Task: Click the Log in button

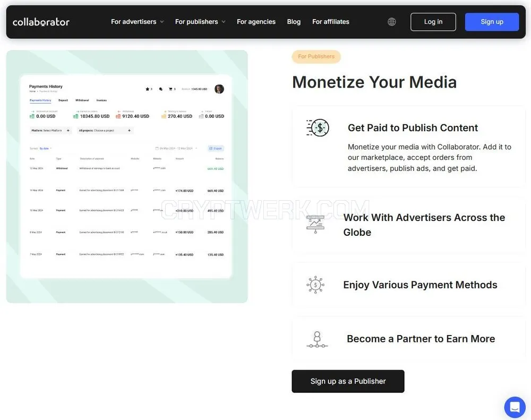Action: [x=433, y=22]
